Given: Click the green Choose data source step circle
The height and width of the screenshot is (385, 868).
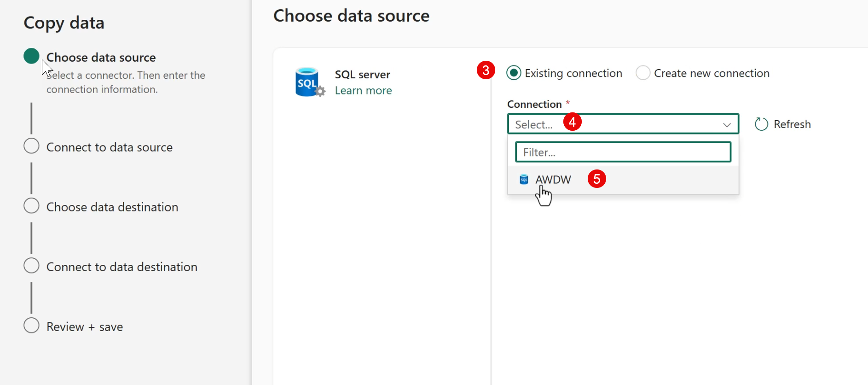Looking at the screenshot, I should click(x=31, y=56).
